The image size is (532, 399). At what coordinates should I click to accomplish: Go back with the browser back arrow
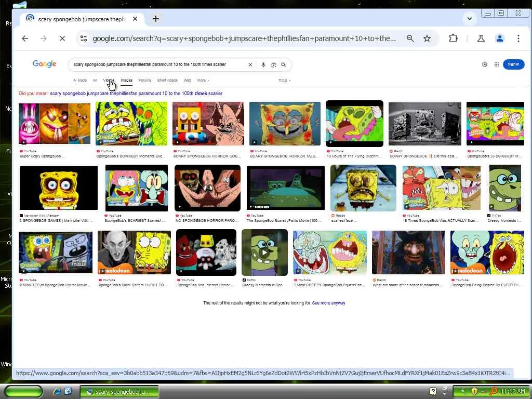25,38
